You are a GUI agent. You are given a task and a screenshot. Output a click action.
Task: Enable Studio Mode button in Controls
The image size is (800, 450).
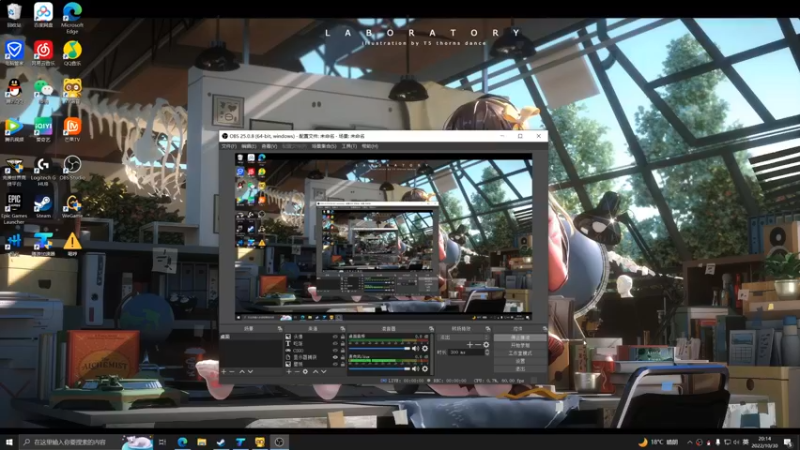(520, 353)
